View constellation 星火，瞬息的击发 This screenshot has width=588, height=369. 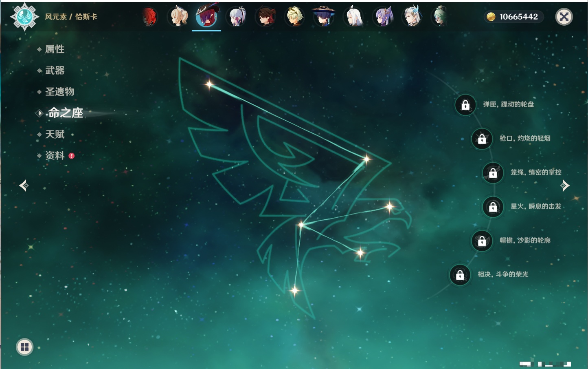click(x=536, y=206)
